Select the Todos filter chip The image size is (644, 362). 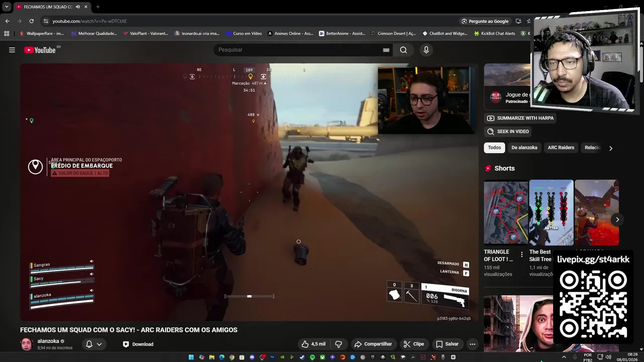click(x=494, y=147)
